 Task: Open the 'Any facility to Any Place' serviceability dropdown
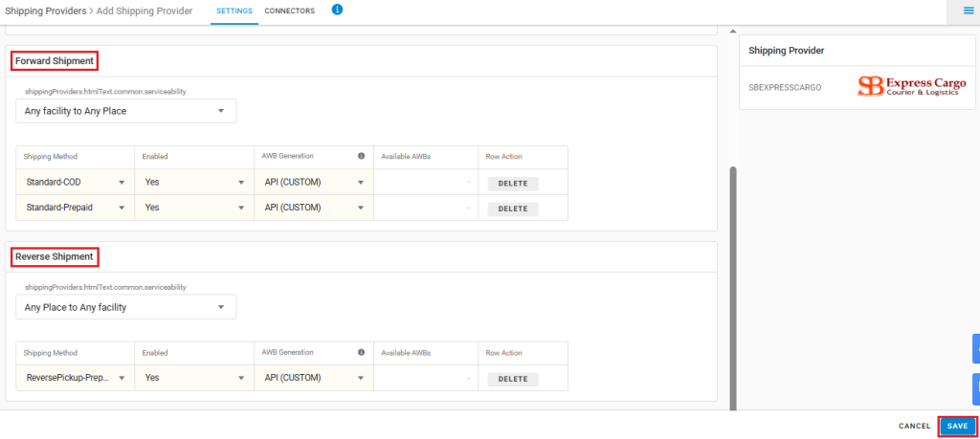(126, 111)
